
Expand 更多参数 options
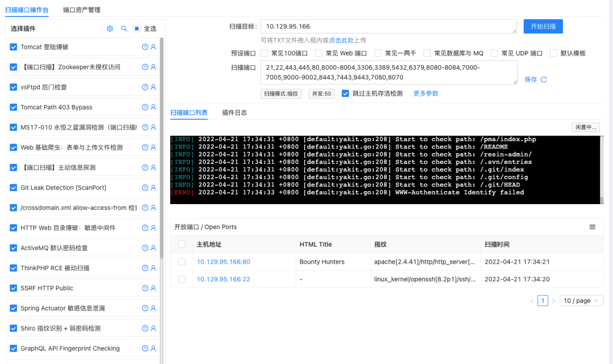[426, 94]
